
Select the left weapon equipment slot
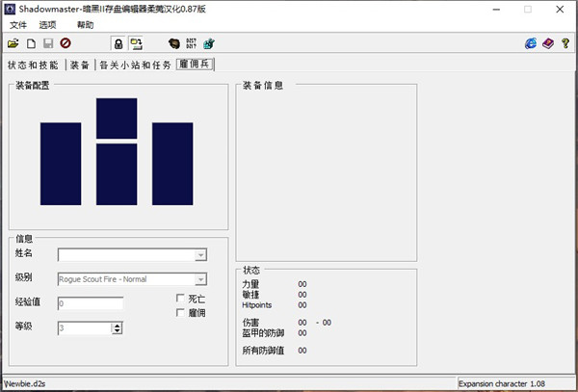(61, 164)
